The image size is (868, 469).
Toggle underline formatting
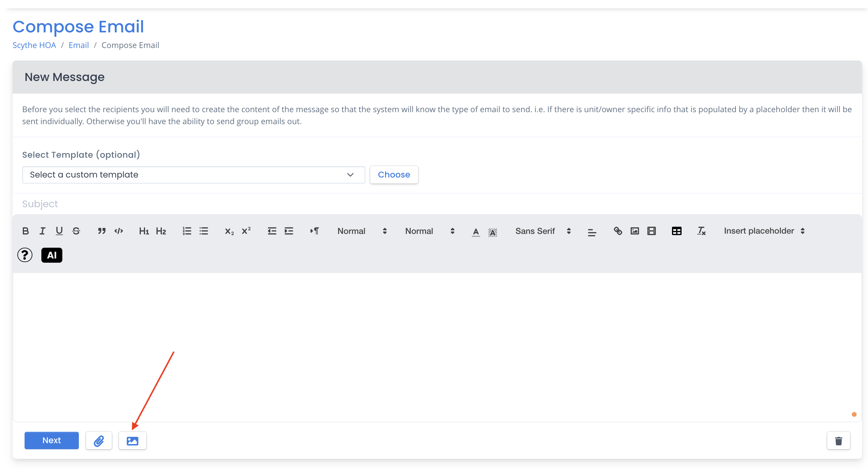[x=59, y=231]
